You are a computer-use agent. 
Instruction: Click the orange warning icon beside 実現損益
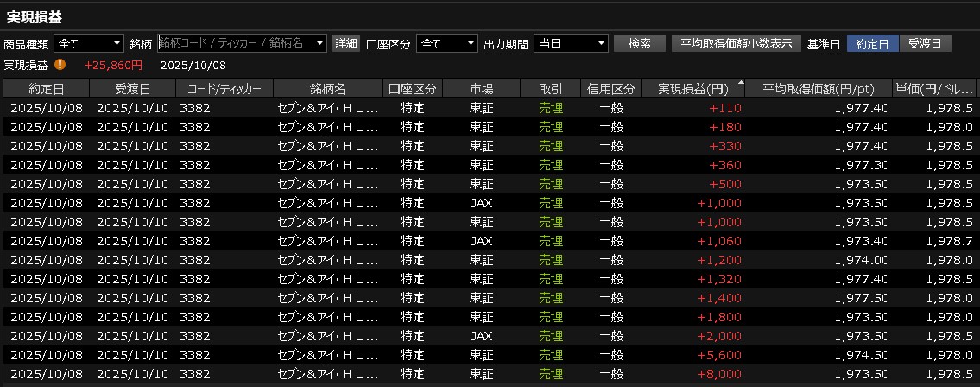click(x=60, y=64)
